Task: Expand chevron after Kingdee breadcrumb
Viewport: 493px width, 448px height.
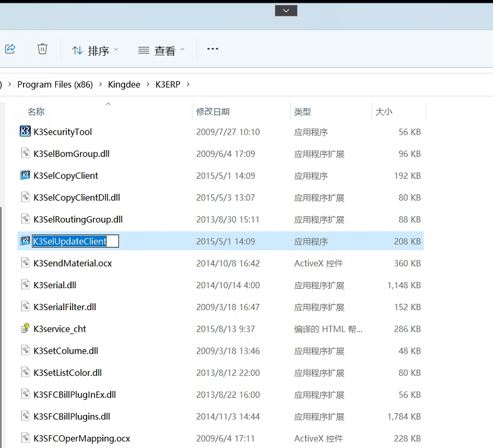Action: coord(148,84)
